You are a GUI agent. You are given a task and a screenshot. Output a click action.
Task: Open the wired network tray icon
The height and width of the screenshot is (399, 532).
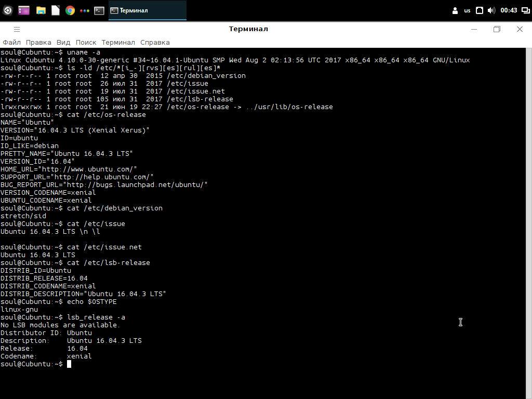click(480, 10)
